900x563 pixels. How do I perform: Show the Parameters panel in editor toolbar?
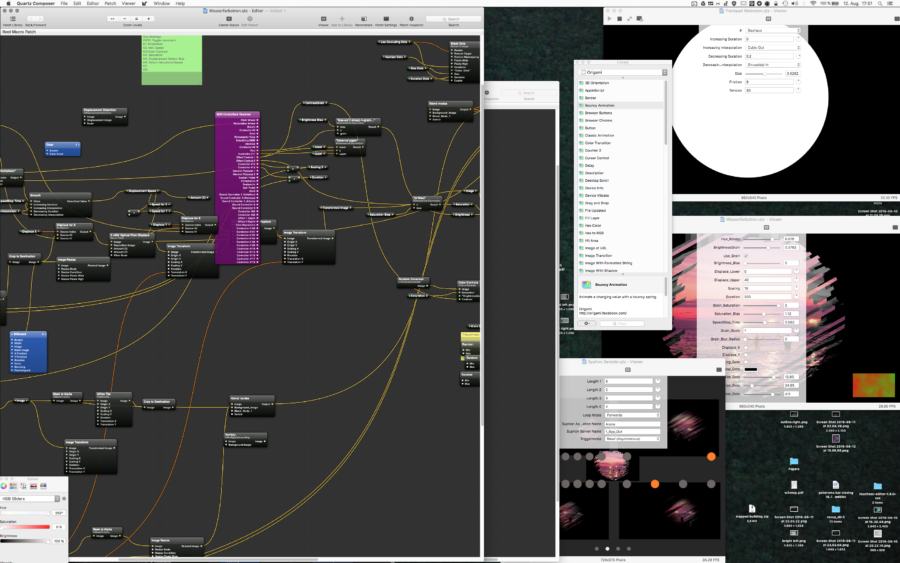[x=363, y=19]
